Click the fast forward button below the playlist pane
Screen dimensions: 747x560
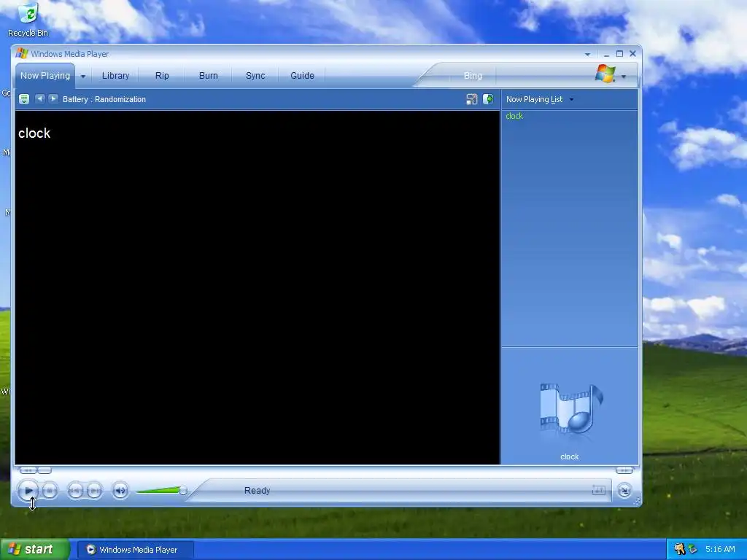click(x=624, y=470)
